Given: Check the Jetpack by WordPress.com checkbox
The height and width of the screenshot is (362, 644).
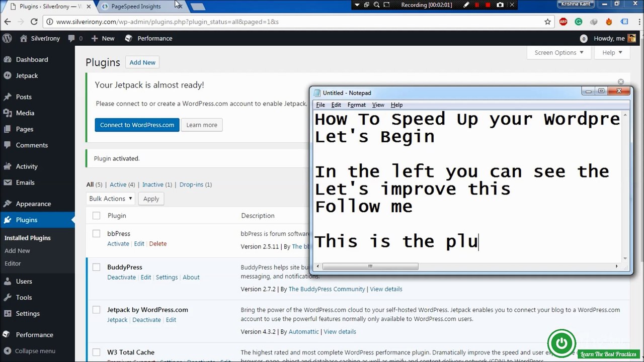Looking at the screenshot, I should [x=96, y=310].
